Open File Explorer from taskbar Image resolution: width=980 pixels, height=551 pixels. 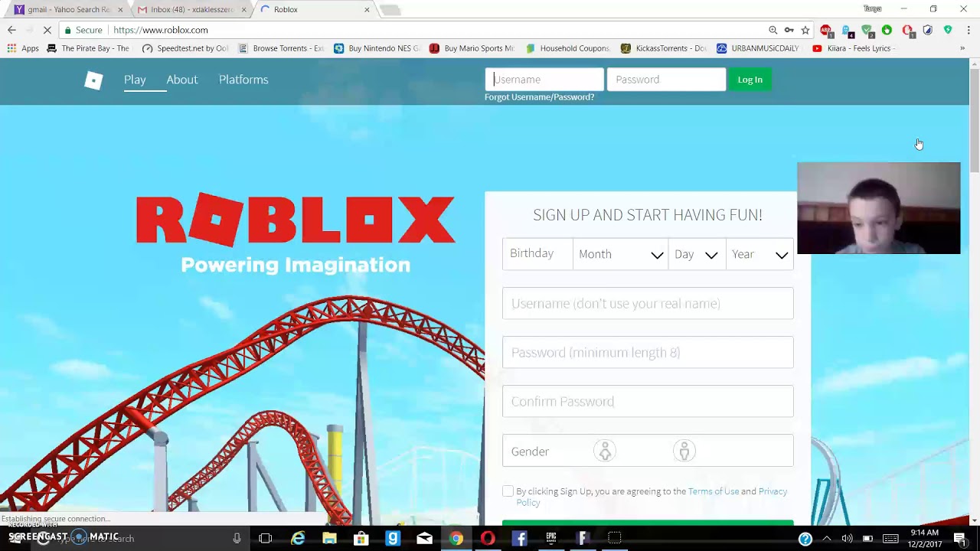coord(329,538)
